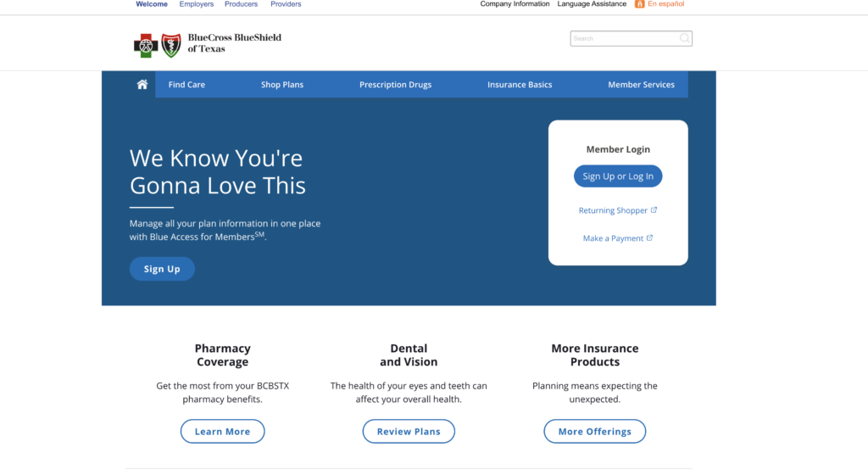Open the Insurance Basics menu
Image resolution: width=868 pixels, height=475 pixels.
(x=520, y=85)
